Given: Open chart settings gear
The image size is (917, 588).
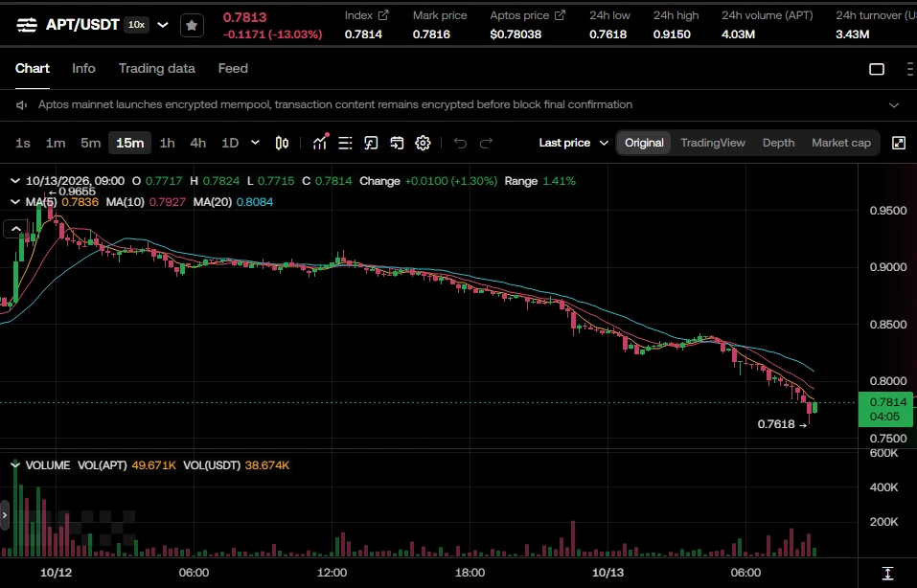Looking at the screenshot, I should (423, 143).
